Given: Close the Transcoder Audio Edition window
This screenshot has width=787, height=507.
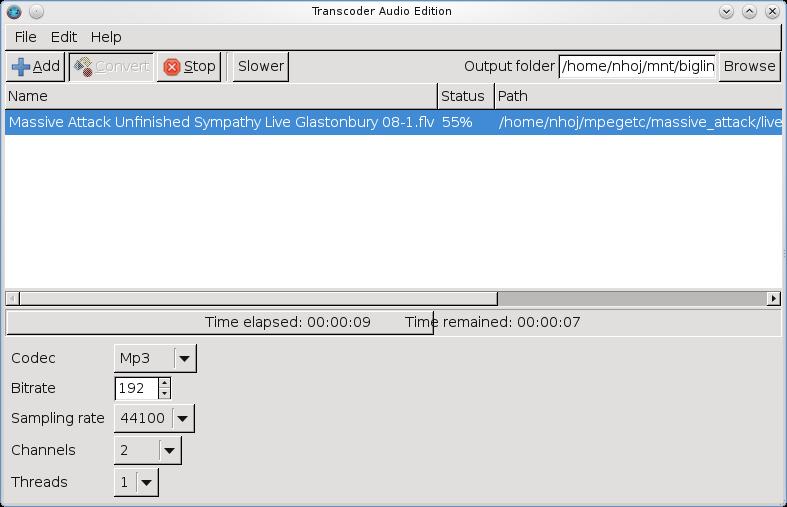Looking at the screenshot, I should [x=772, y=11].
